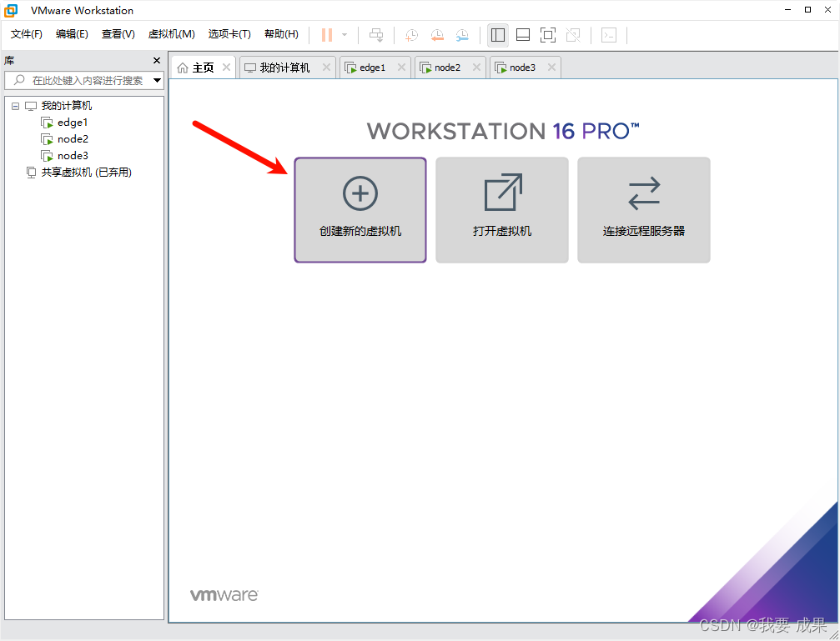Viewport: 840px width, 641px height.
Task: Collapse the 我的计算机 tree node
Action: (x=15, y=106)
